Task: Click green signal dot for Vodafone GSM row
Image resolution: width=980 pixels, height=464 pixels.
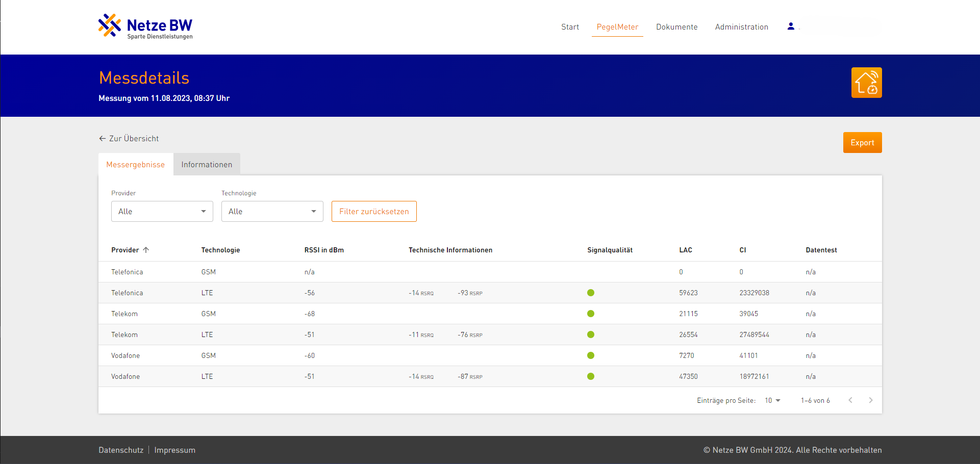Action: point(591,355)
